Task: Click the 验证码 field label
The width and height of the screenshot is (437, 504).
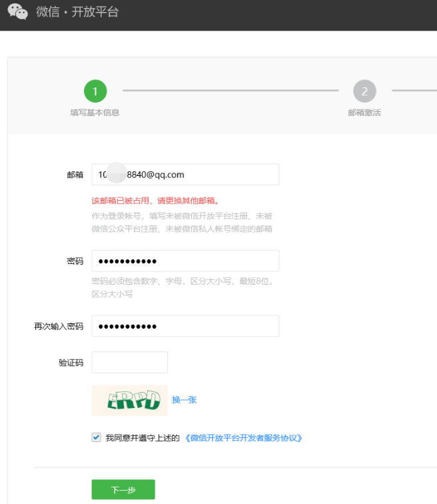Action: [x=71, y=363]
